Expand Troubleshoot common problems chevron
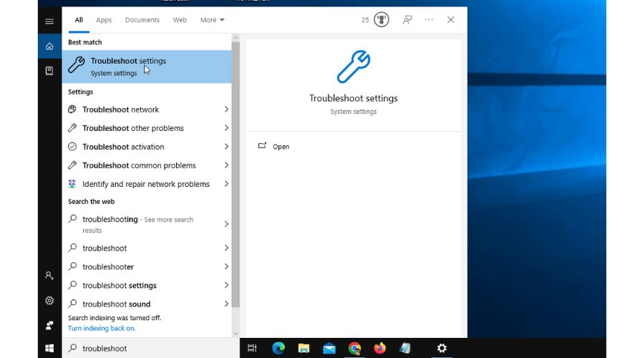This screenshot has height=358, width=644. pos(226,165)
